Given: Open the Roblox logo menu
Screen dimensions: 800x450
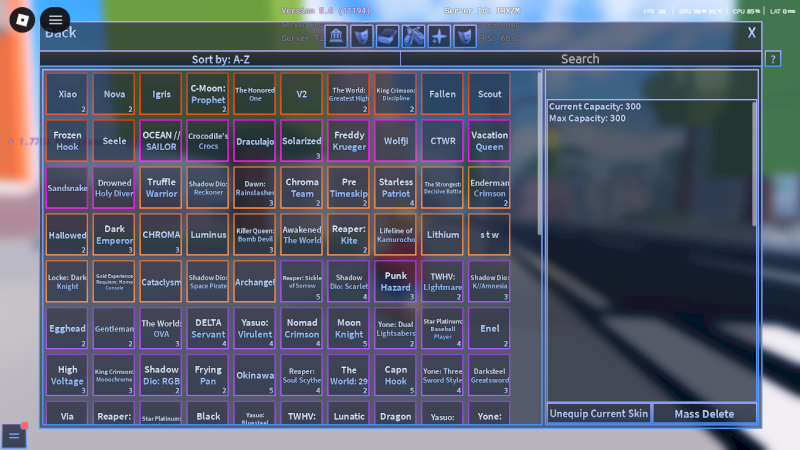Looking at the screenshot, I should (20, 19).
